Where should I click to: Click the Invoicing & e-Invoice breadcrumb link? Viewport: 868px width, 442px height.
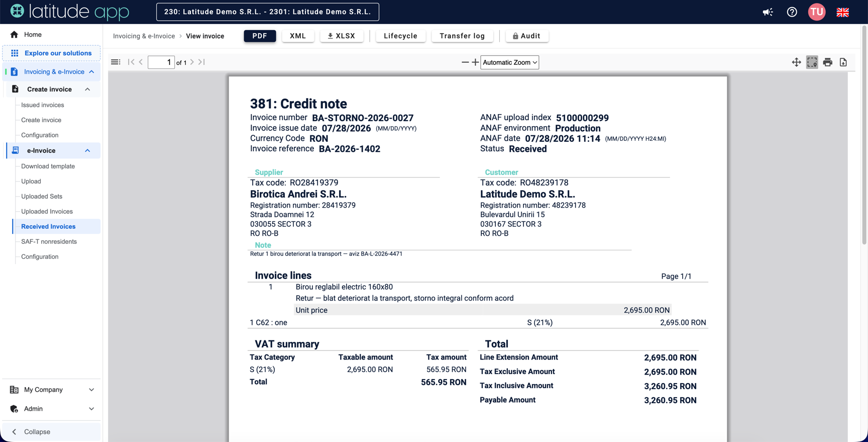pyautogui.click(x=144, y=36)
